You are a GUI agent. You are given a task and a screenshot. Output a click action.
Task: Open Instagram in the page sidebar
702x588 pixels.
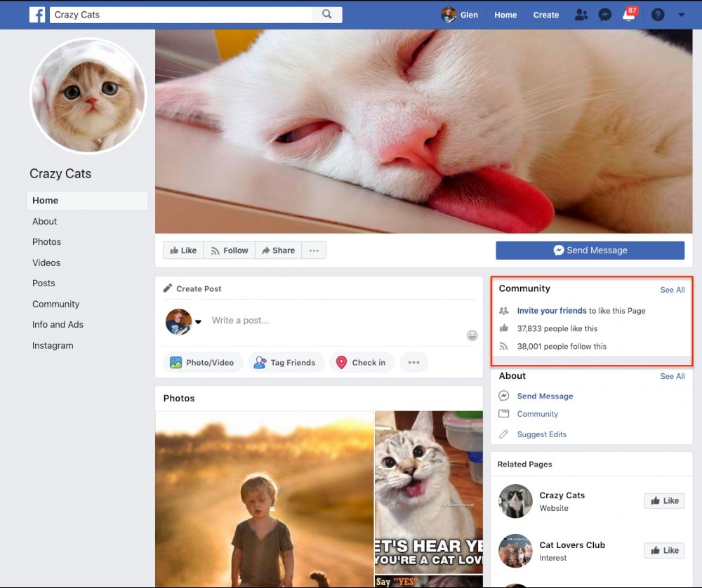tap(53, 345)
